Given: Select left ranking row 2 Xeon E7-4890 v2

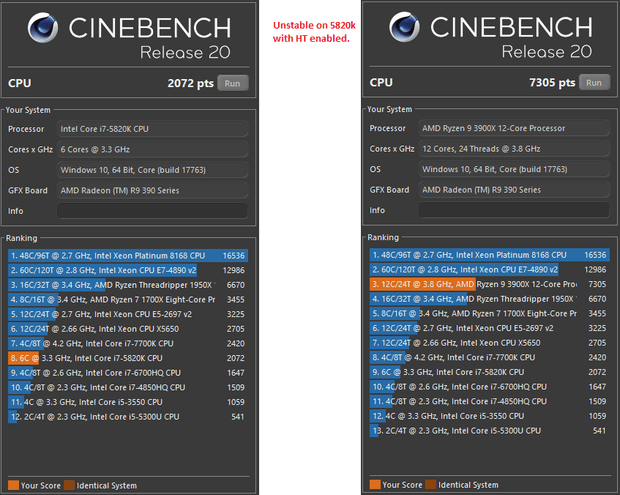Looking at the screenshot, I should (128, 270).
